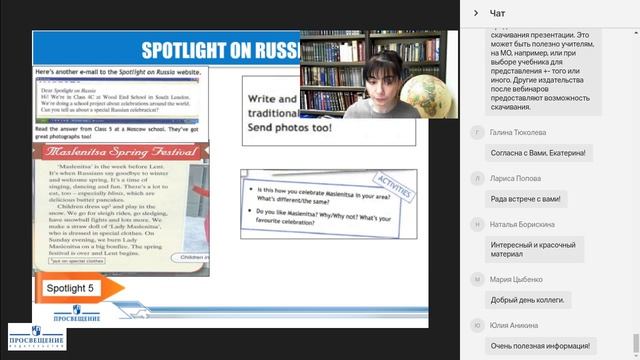Click message 'Рада встрече с вами!'
The image size is (640, 360).
tap(526, 199)
